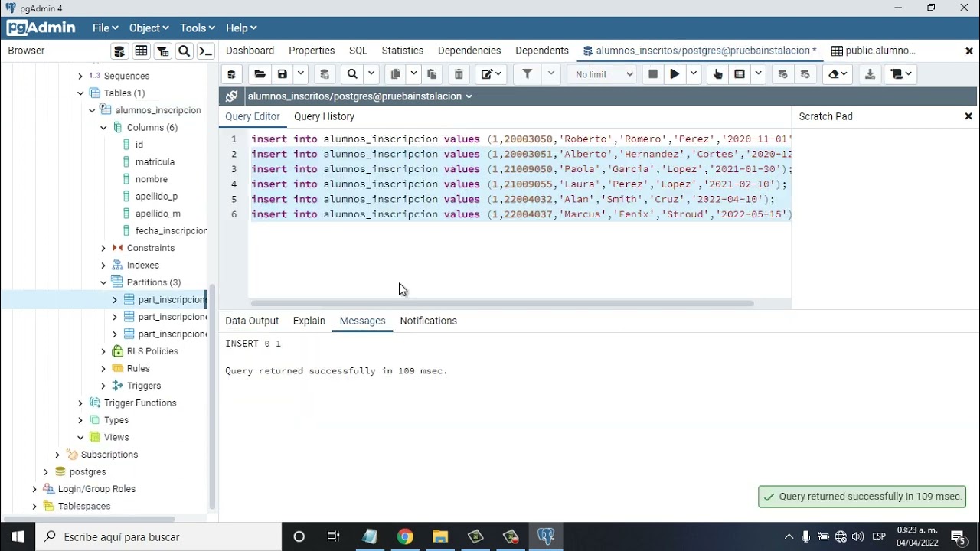Open the Filter options dropdown arrow
The image size is (980, 551).
550,74
